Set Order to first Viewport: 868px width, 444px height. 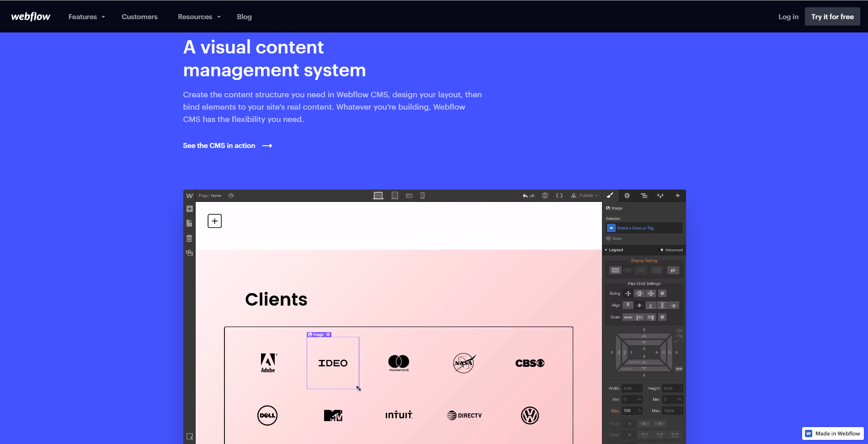pos(639,317)
